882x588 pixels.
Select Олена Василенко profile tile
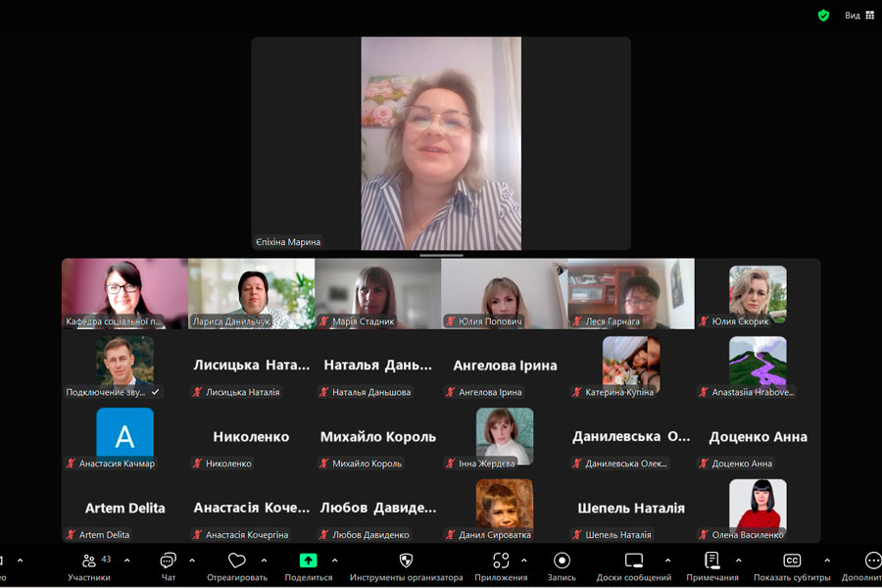[x=758, y=508]
